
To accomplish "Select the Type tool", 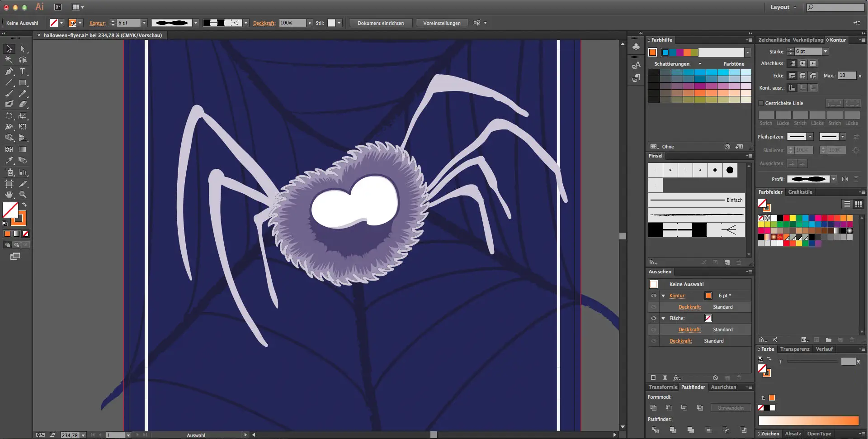I will (x=23, y=72).
